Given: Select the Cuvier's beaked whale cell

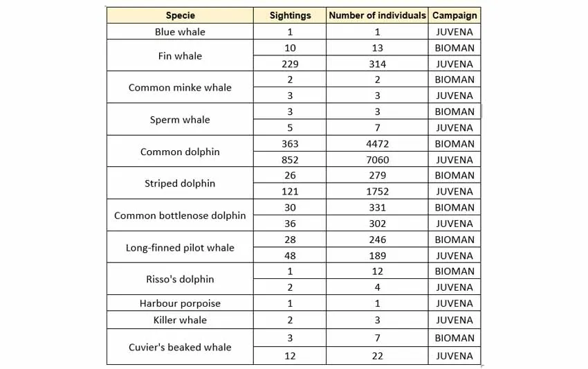Looking at the screenshot, I should 180,347.
